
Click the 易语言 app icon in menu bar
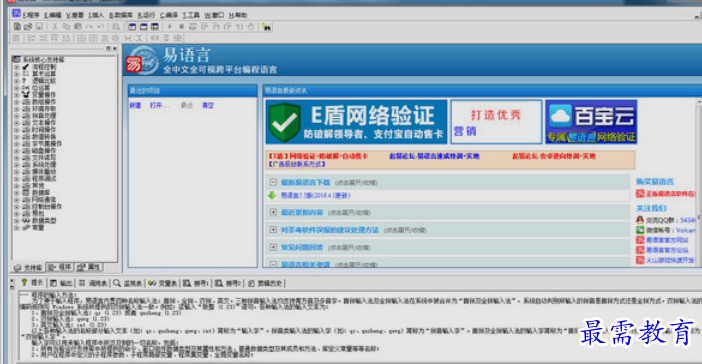click(16, 14)
